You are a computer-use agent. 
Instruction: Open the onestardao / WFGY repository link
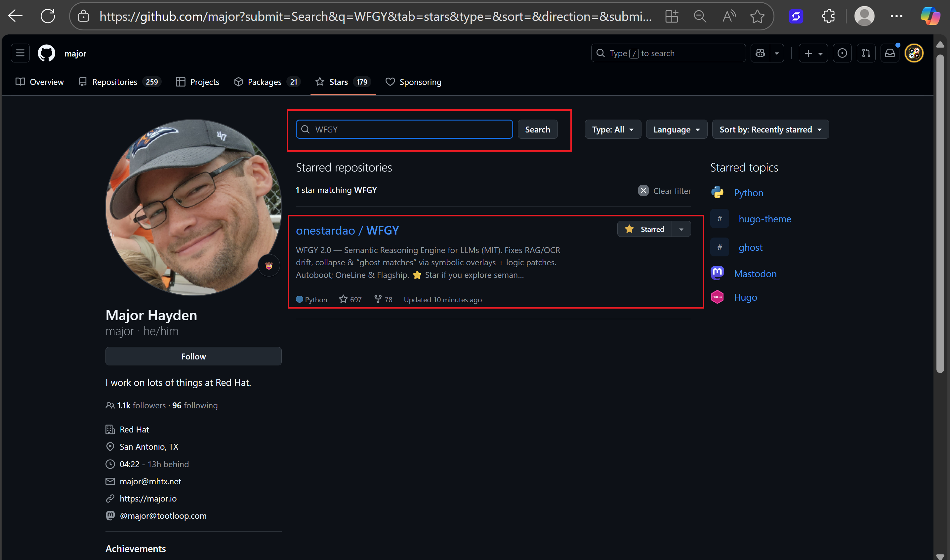tap(347, 230)
